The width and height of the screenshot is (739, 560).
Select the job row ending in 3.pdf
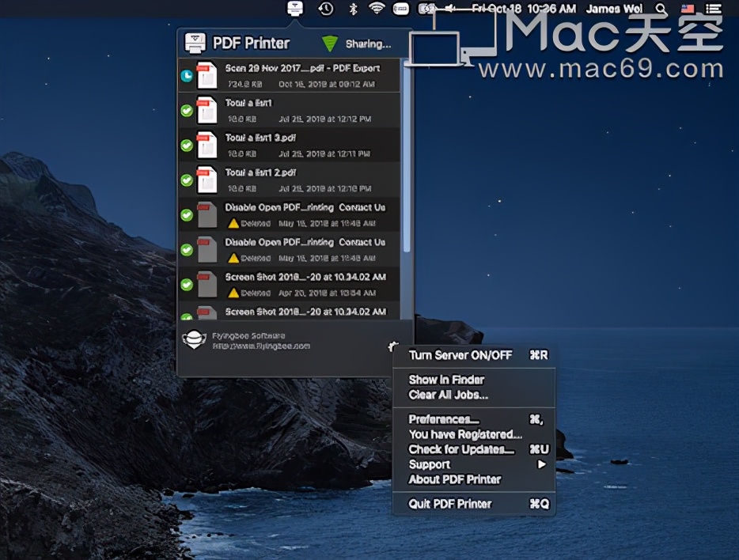coord(289,145)
